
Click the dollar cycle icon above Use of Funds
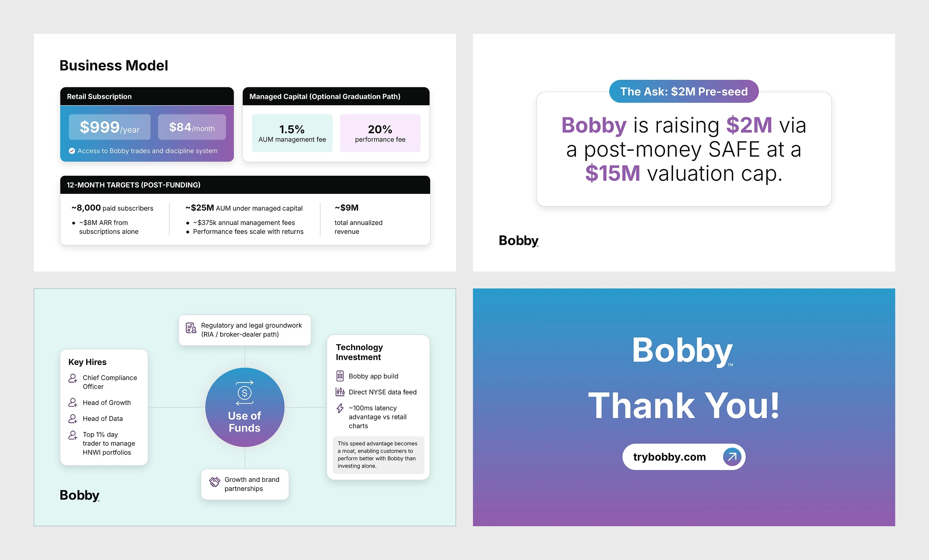tap(244, 393)
